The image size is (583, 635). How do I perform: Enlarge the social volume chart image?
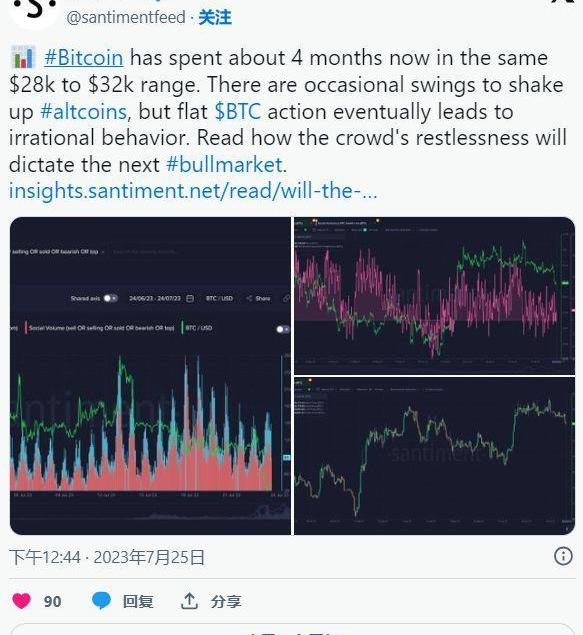tap(150, 376)
